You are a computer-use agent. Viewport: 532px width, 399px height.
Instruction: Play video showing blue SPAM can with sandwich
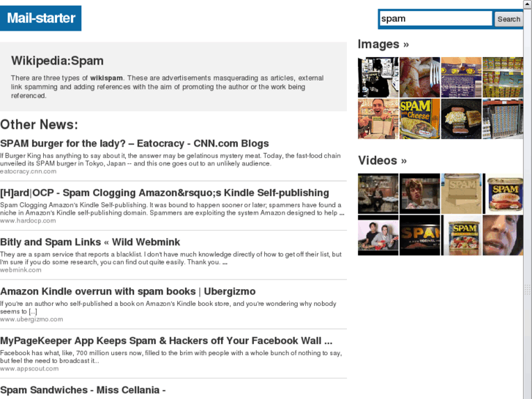503,193
